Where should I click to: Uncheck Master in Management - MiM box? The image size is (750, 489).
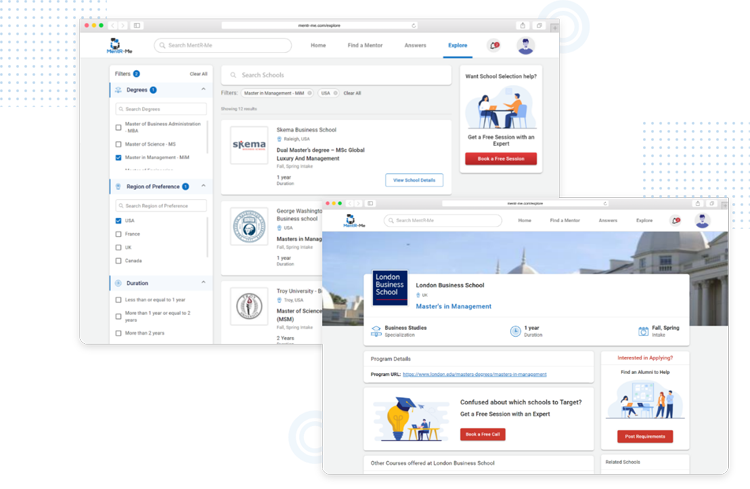(x=118, y=157)
